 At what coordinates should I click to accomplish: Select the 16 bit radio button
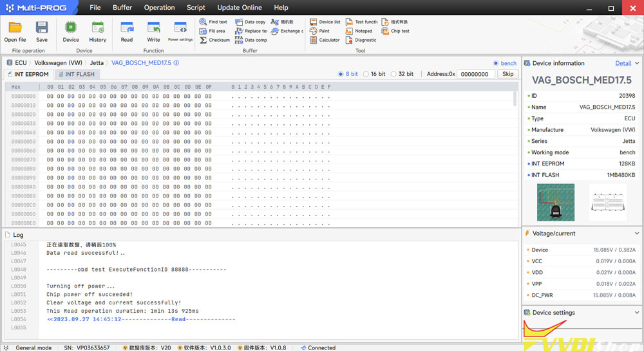[366, 74]
